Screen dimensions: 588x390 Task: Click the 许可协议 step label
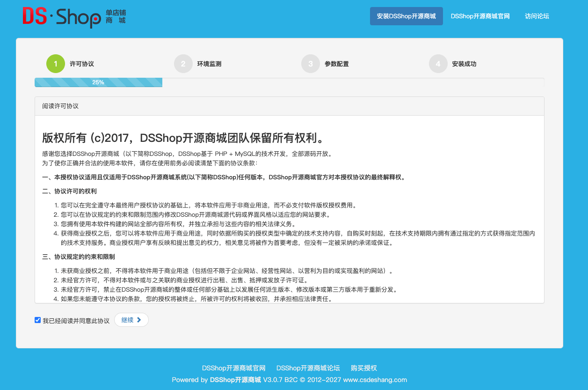click(x=82, y=64)
